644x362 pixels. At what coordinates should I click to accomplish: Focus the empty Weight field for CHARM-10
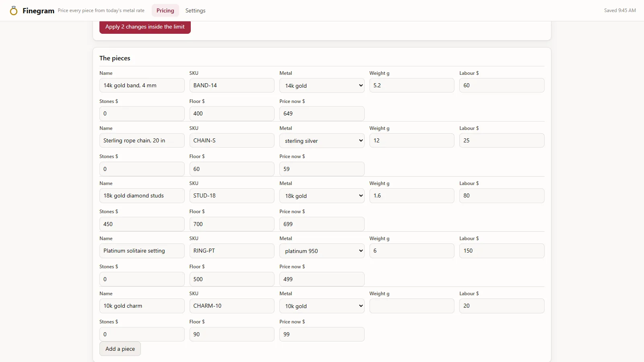[x=412, y=306]
